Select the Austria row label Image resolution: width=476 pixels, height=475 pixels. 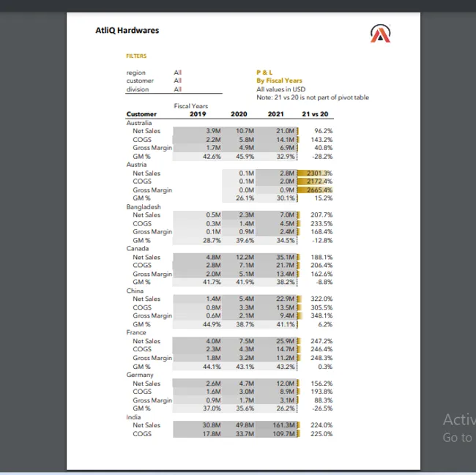coord(137,165)
